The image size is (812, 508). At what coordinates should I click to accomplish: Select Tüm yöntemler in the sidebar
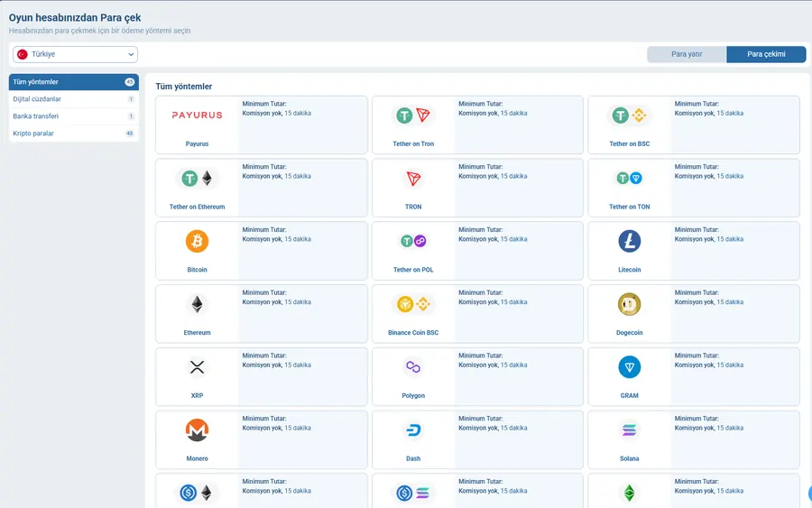(74, 82)
